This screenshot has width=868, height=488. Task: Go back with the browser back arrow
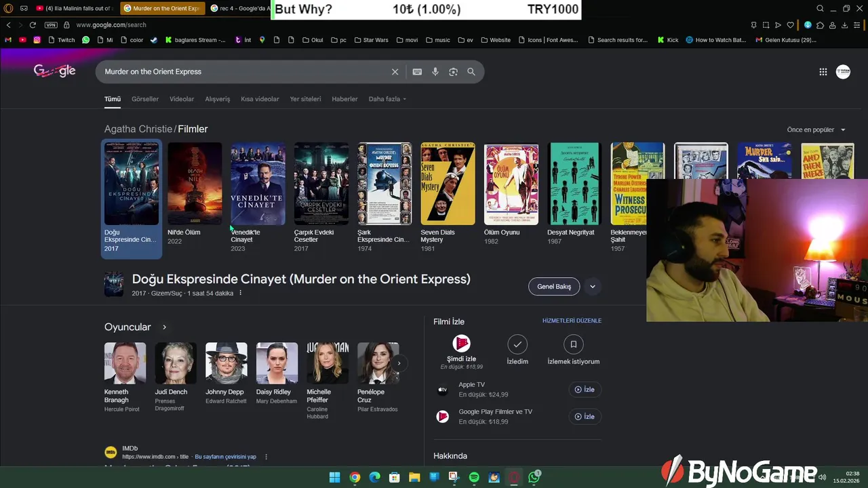pyautogui.click(x=8, y=25)
